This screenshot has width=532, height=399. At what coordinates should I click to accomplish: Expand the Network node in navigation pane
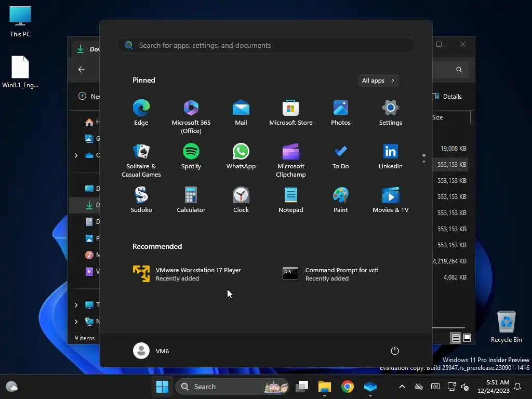(x=76, y=322)
